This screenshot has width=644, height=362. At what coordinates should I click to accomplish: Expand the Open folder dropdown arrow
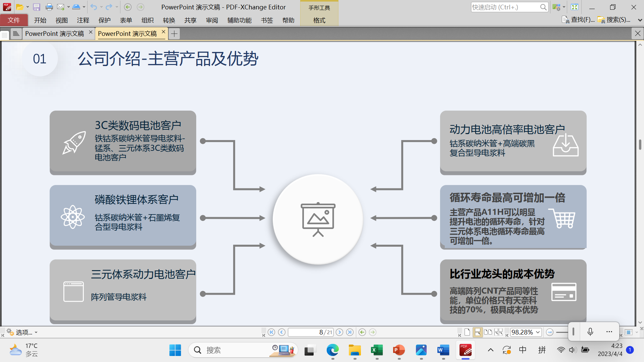(x=28, y=7)
